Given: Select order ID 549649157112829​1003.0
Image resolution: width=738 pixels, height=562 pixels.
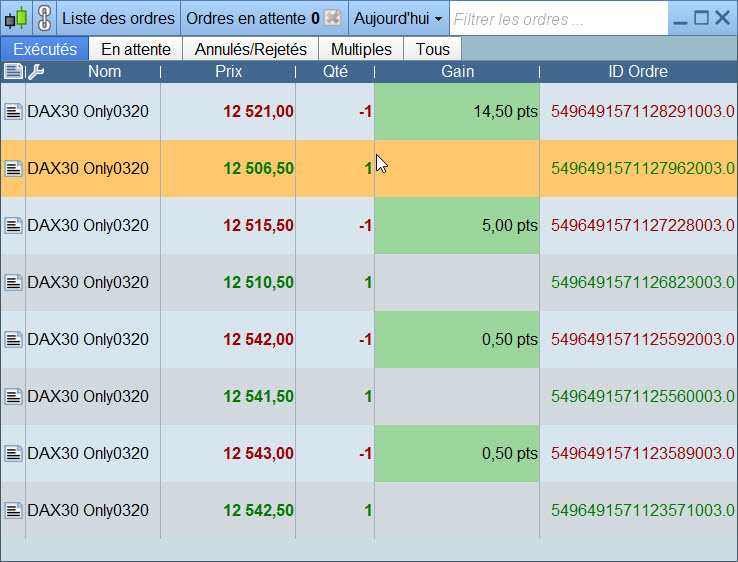Looking at the screenshot, I should tap(642, 112).
